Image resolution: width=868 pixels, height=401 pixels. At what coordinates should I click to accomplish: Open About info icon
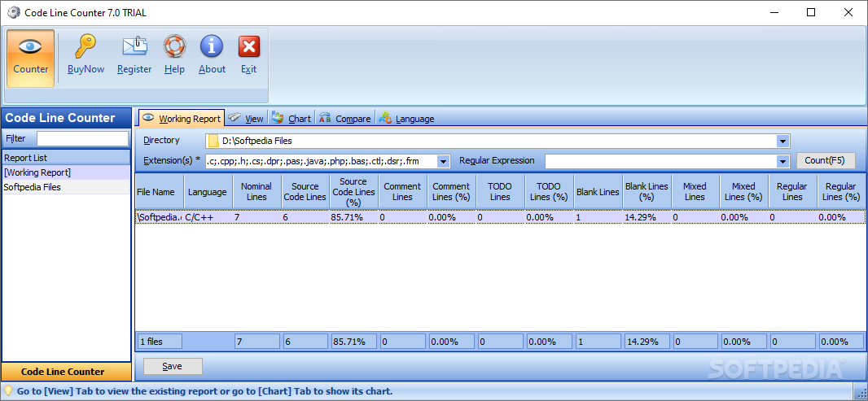tap(212, 46)
